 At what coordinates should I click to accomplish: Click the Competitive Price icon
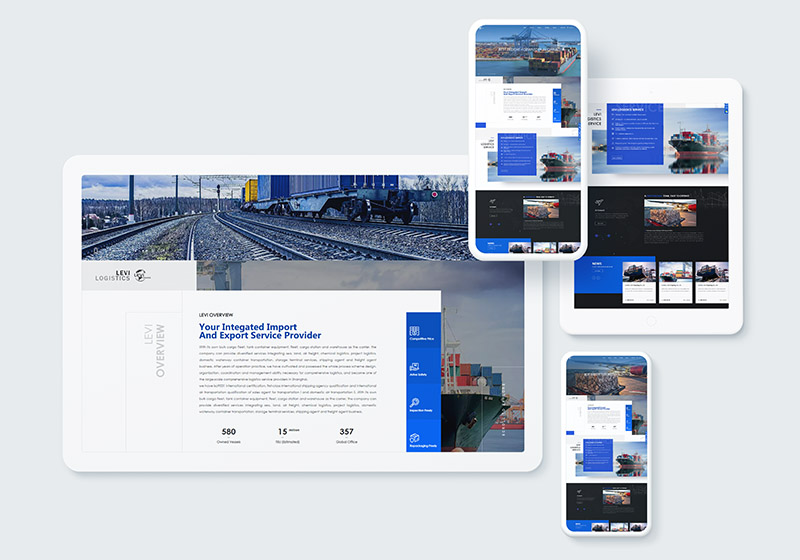pyautogui.click(x=414, y=331)
